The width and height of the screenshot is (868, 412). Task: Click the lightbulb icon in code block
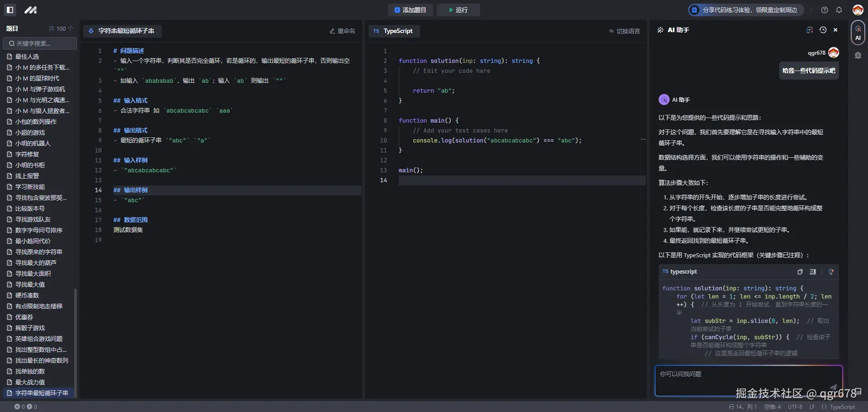click(x=830, y=272)
